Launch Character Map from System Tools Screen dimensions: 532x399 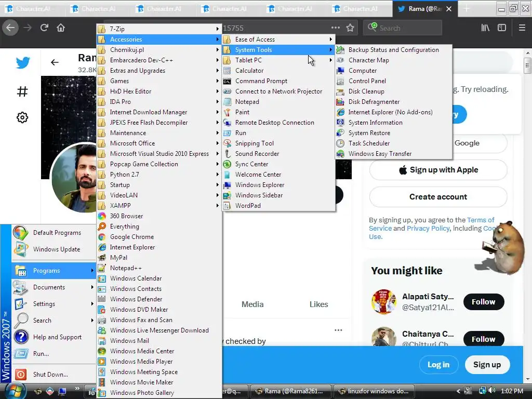[394, 60]
